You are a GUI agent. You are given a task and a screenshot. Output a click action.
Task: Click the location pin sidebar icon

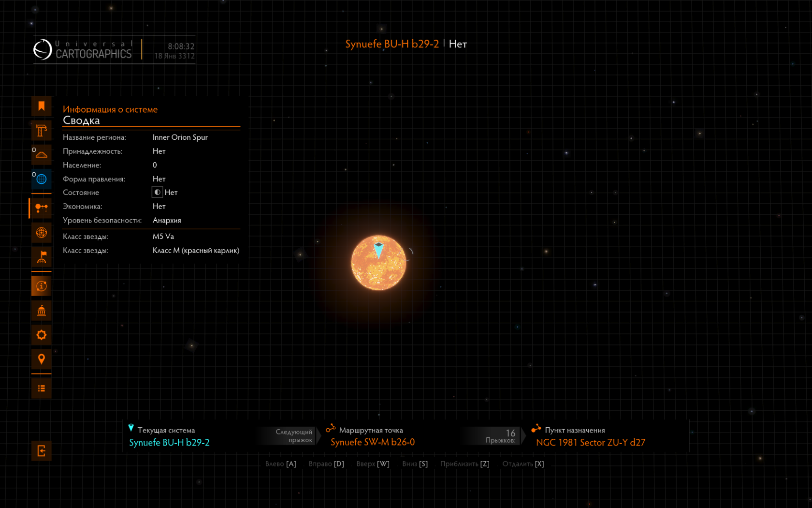42,359
